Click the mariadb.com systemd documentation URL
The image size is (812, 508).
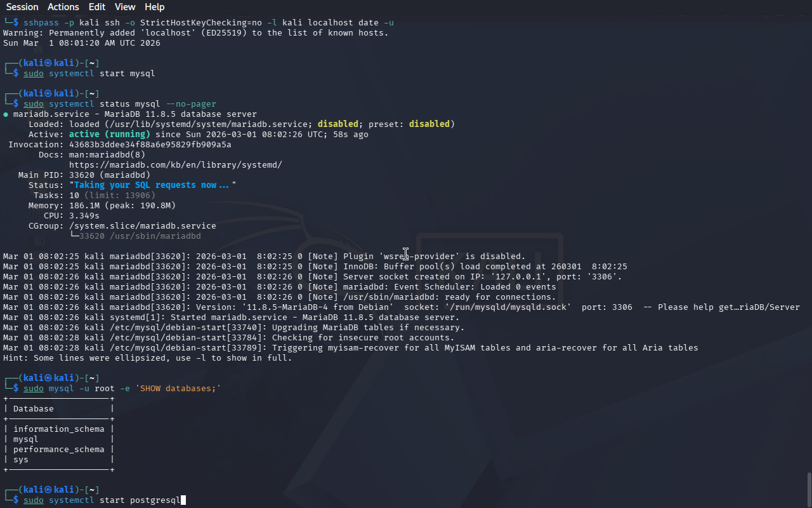point(175,165)
